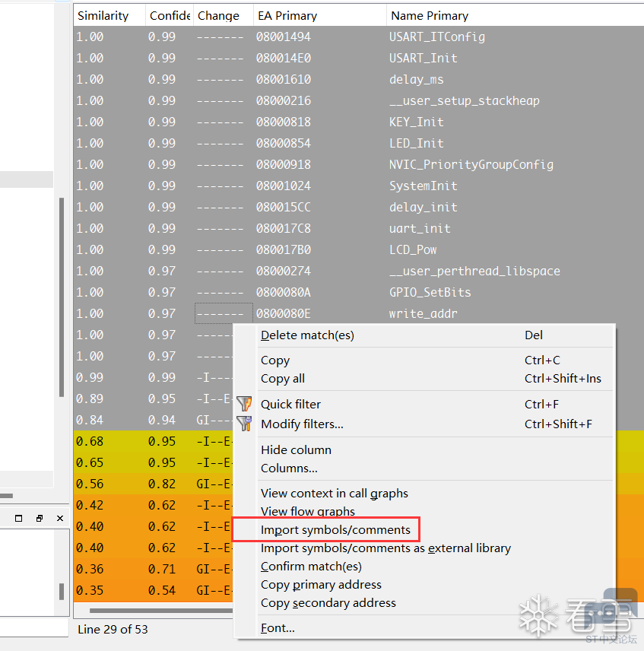Select the __user_setup_stackheap row
Image resolution: width=644 pixels, height=651 pixels.
tap(359, 100)
